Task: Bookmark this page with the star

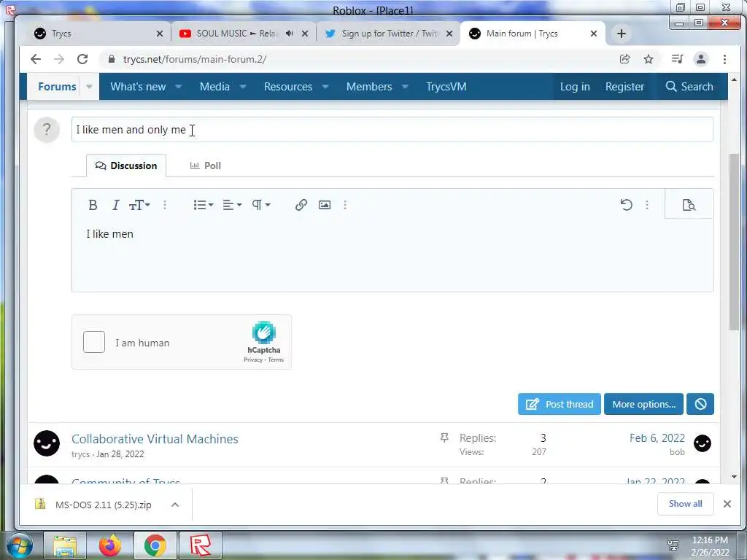Action: (x=649, y=59)
